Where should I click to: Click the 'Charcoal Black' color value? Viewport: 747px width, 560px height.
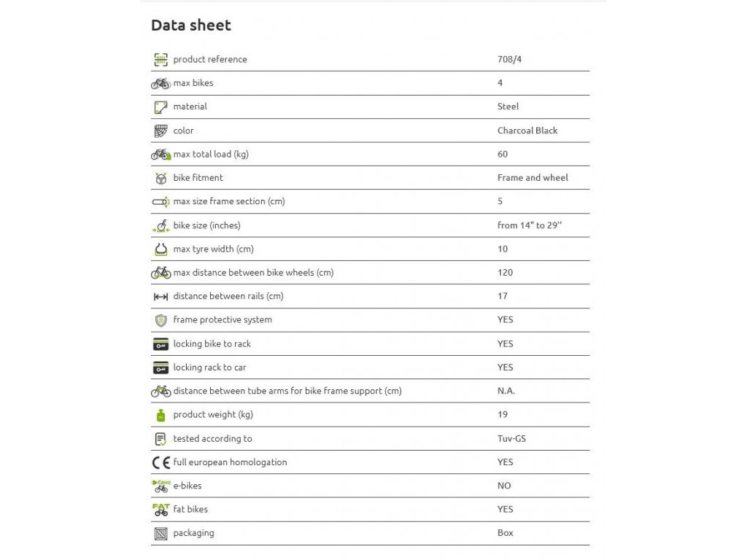(527, 131)
